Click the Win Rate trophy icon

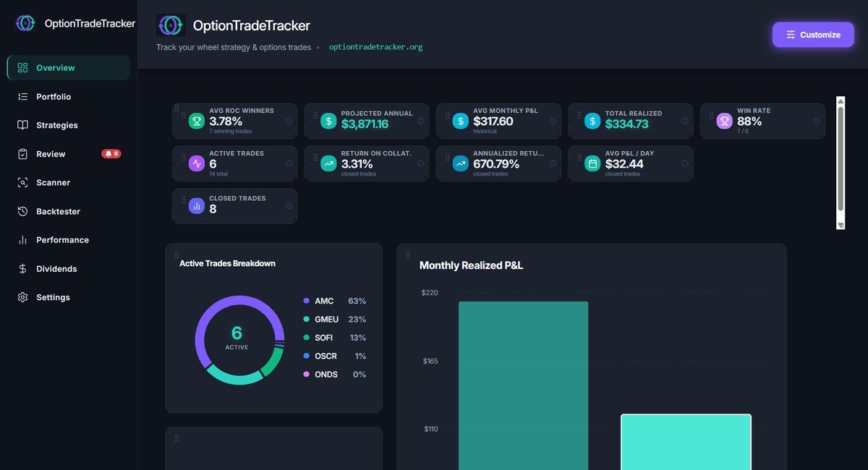click(x=724, y=121)
